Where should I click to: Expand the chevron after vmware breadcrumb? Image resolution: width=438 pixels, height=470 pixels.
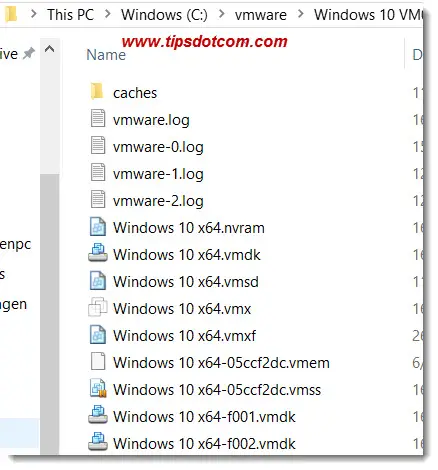click(x=301, y=14)
